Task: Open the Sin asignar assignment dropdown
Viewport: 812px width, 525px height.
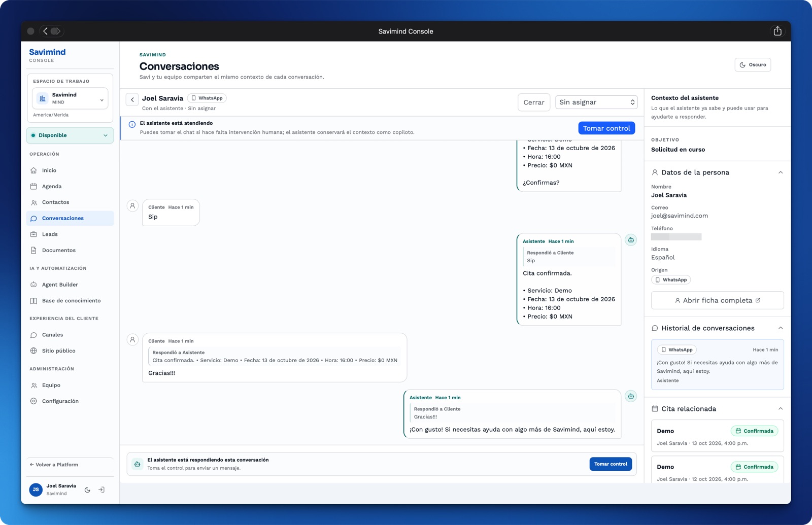Action: [596, 102]
